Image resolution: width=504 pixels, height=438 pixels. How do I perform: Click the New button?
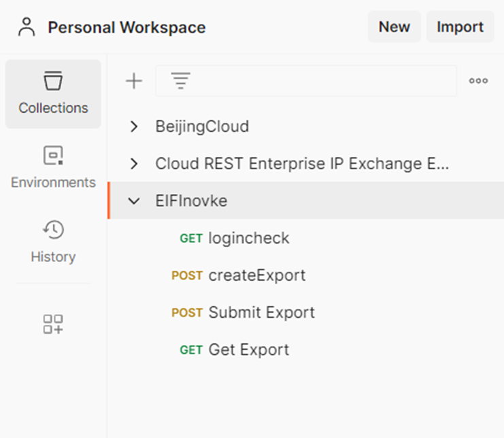(x=394, y=27)
